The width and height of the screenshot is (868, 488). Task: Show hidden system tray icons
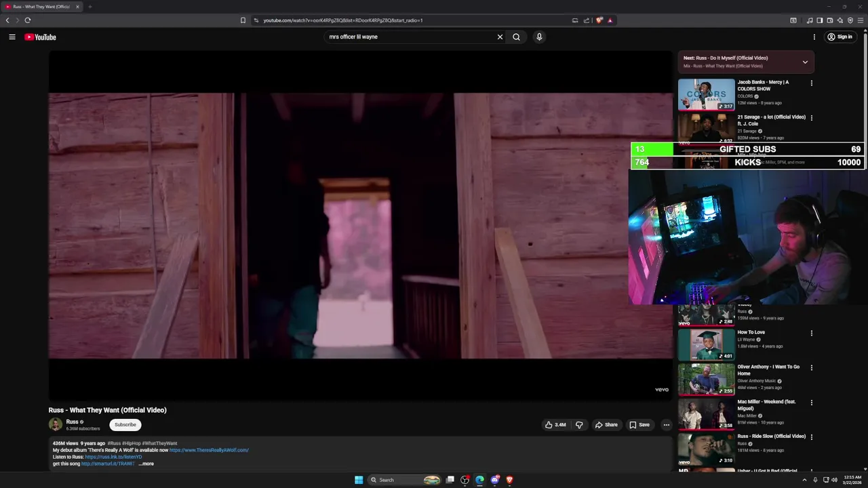[804, 480]
